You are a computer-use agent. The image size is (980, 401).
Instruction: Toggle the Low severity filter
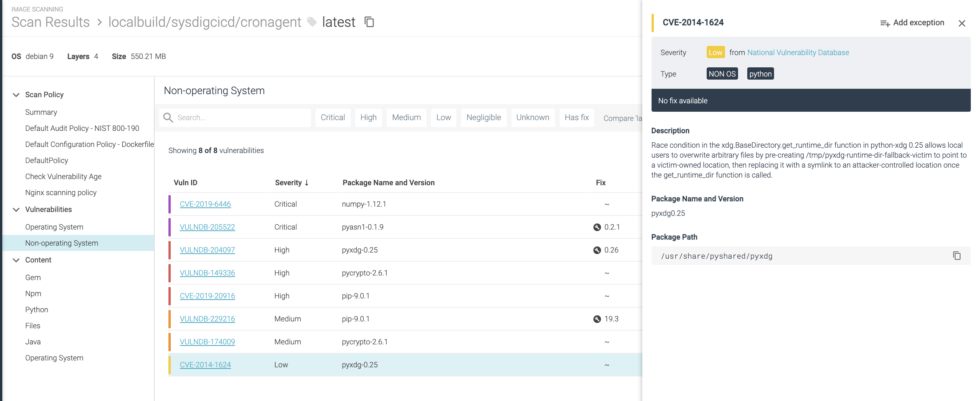pyautogui.click(x=443, y=117)
